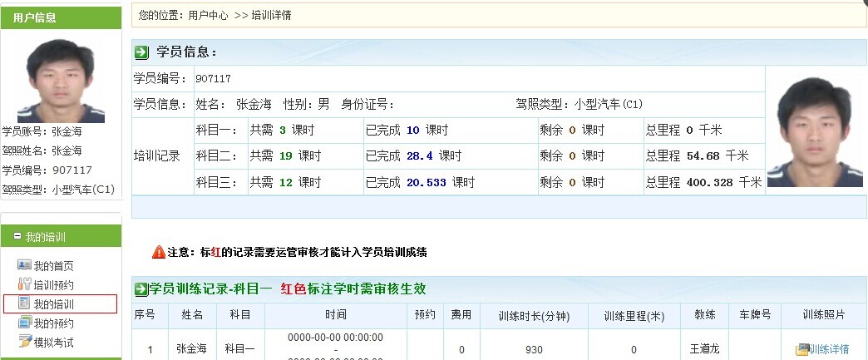The width and height of the screenshot is (868, 360).
Task: Click the 我的首页 home icon in sidebar
Action: point(24,266)
